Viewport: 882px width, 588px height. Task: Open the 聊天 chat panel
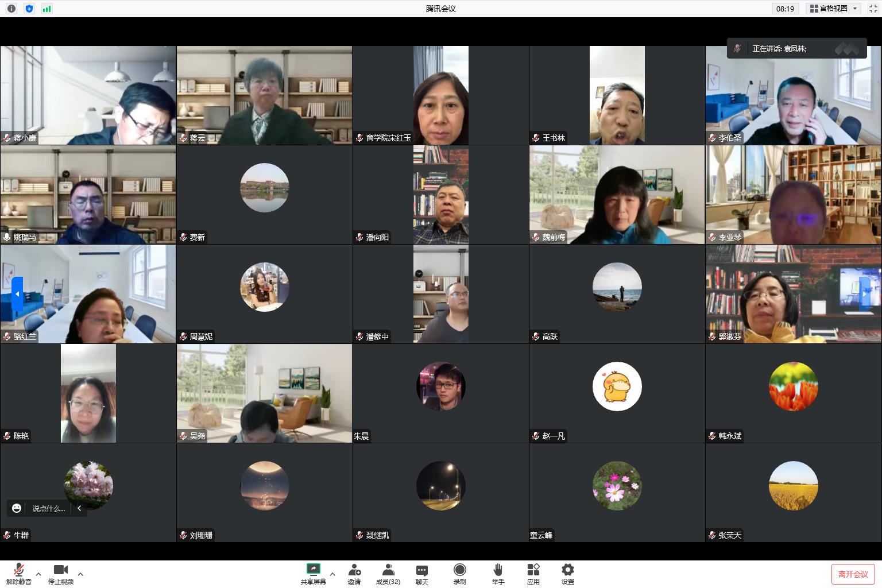pos(422,574)
